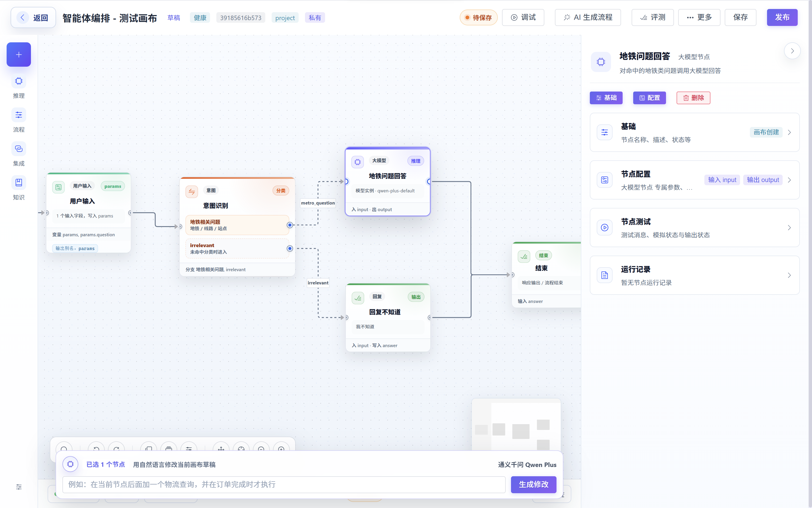Viewport: 812px width, 508px height.
Task: Click the chip icon beside 已选 1 个节点
Action: pos(70,464)
